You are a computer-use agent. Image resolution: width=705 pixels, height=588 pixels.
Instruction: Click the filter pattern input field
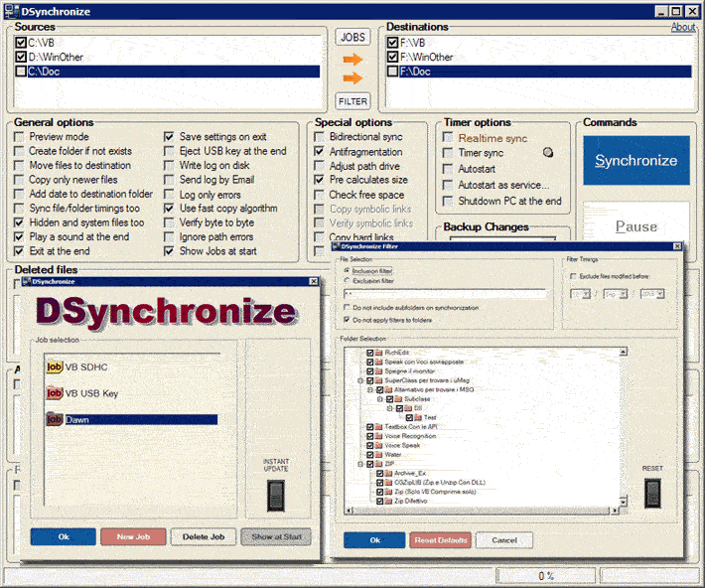pyautogui.click(x=445, y=294)
